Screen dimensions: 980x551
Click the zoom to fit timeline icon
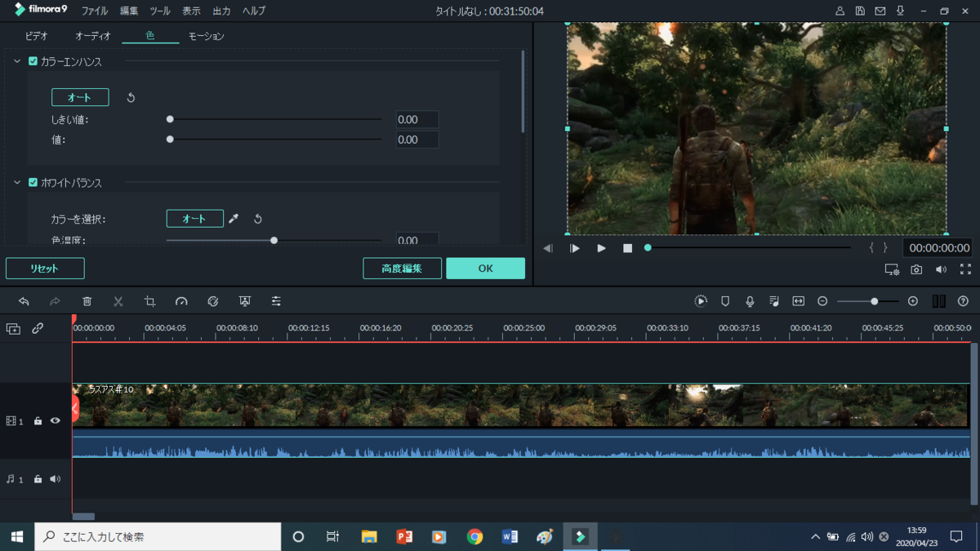pyautogui.click(x=799, y=301)
